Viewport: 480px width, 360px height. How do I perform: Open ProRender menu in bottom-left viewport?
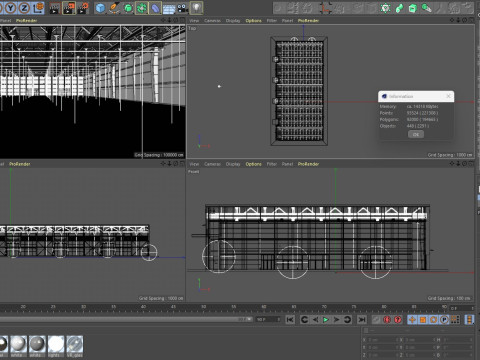click(x=20, y=164)
